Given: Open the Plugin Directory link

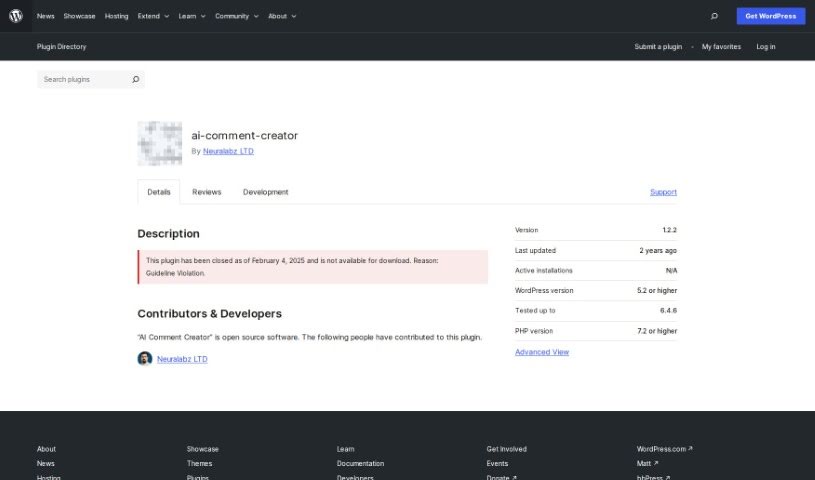Looking at the screenshot, I should point(61,47).
